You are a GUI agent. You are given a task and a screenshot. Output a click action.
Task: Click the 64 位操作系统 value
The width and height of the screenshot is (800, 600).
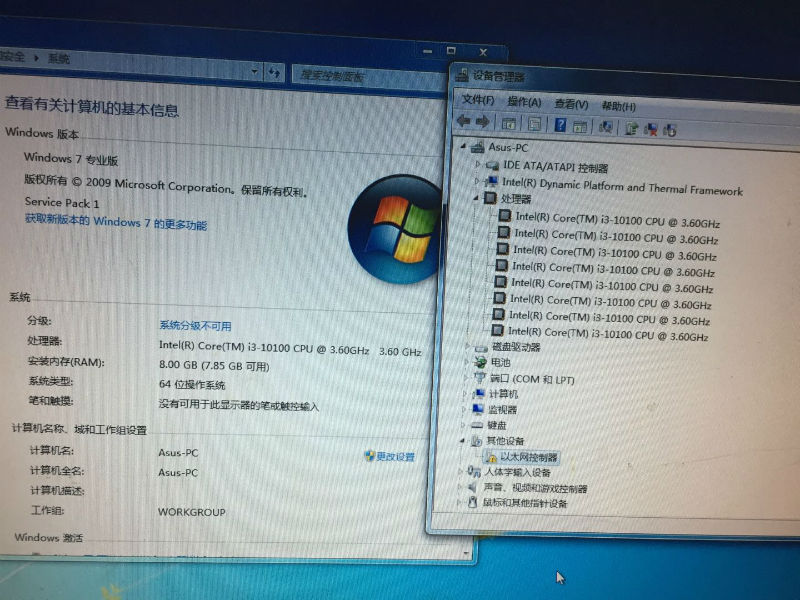pyautogui.click(x=192, y=384)
